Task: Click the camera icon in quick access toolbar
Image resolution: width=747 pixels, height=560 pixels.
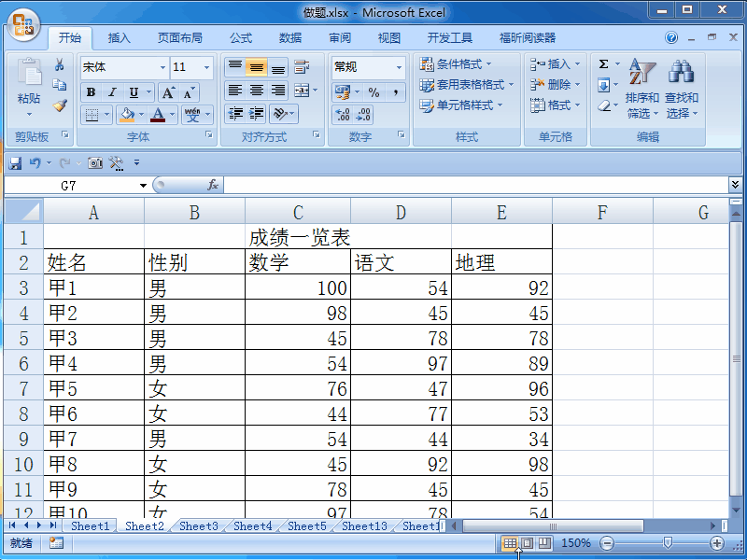Action: 95,163
